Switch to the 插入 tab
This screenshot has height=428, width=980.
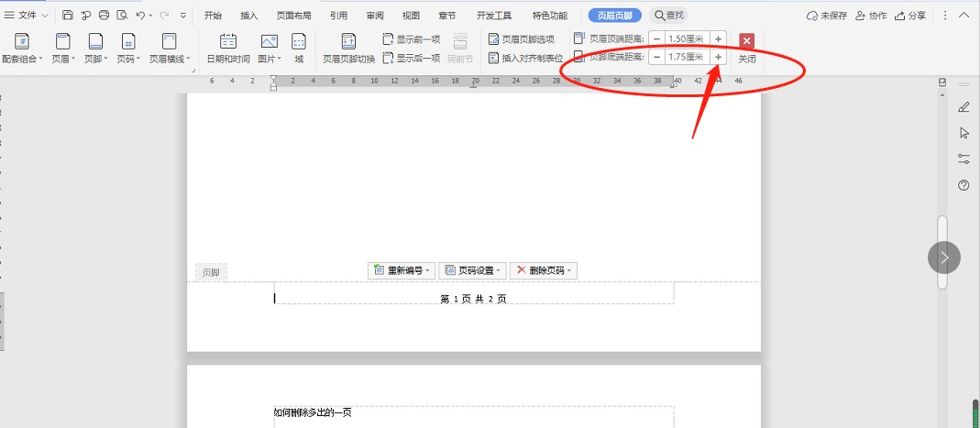click(x=248, y=16)
